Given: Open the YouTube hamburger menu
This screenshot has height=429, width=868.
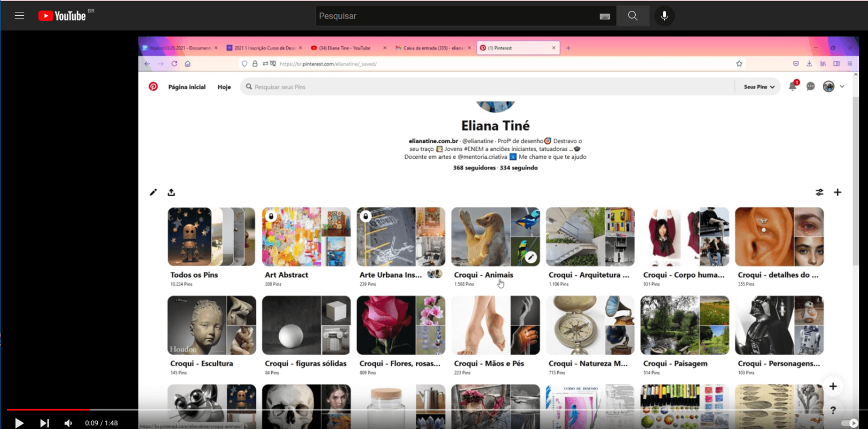Looking at the screenshot, I should [19, 16].
